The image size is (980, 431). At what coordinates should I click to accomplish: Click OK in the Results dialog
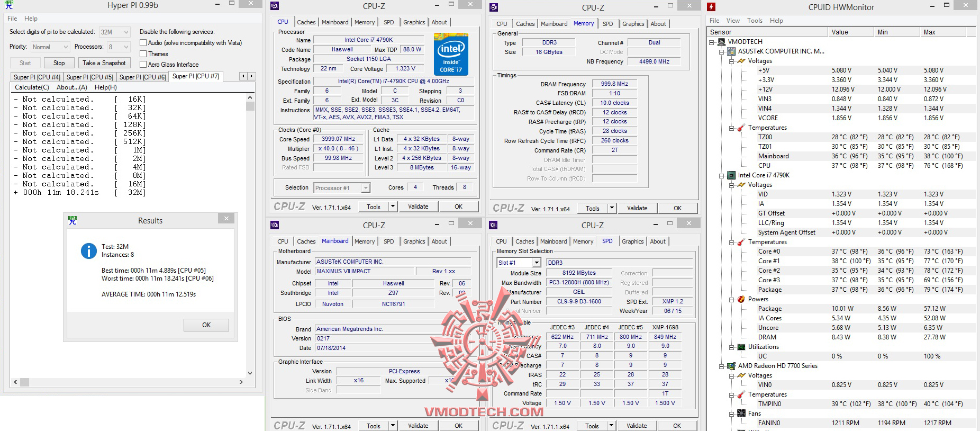(206, 325)
